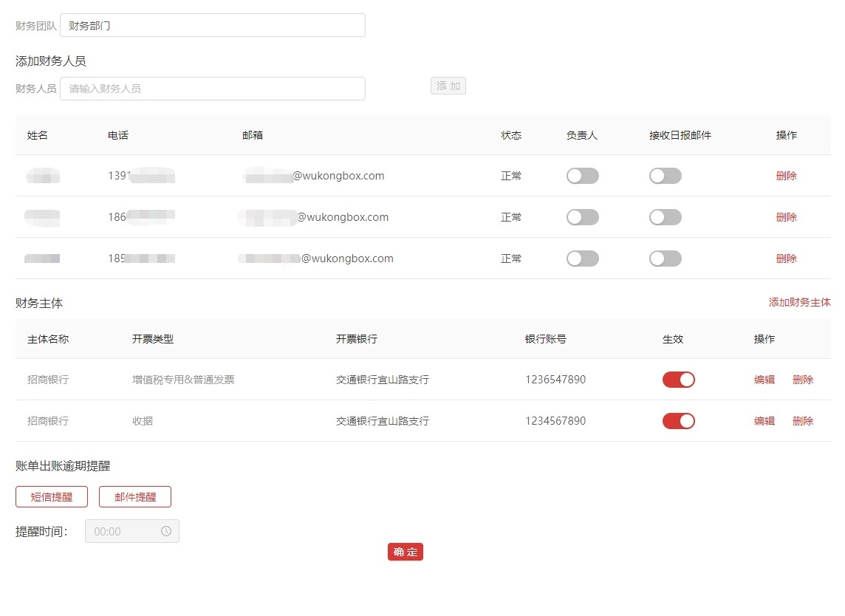Enable 负责人 switch for the 186 phone row

[582, 217]
